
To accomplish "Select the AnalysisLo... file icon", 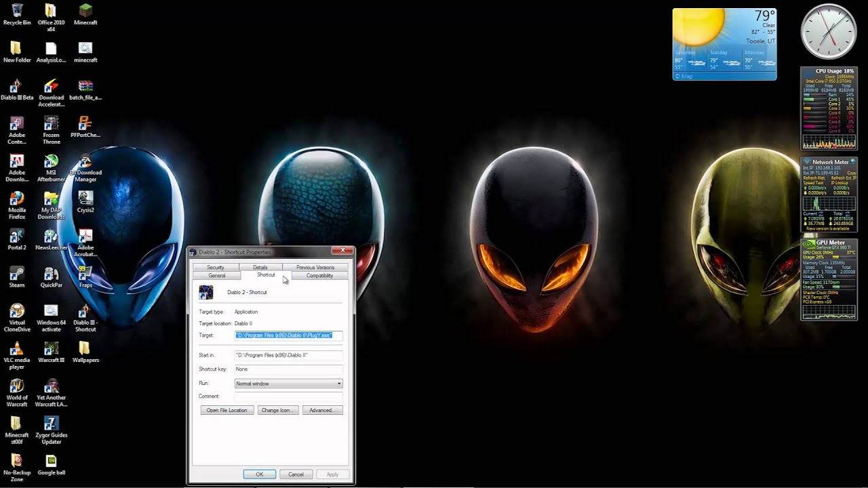I will [51, 52].
